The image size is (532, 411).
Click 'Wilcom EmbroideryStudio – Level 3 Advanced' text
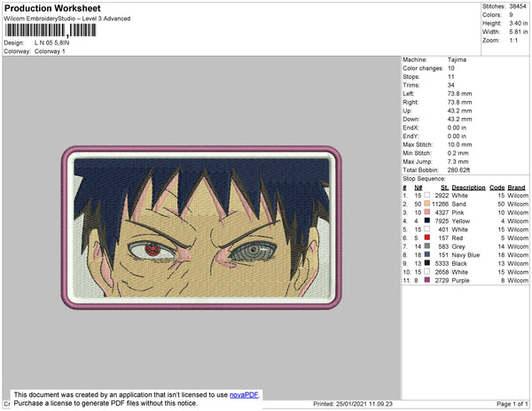pyautogui.click(x=67, y=19)
